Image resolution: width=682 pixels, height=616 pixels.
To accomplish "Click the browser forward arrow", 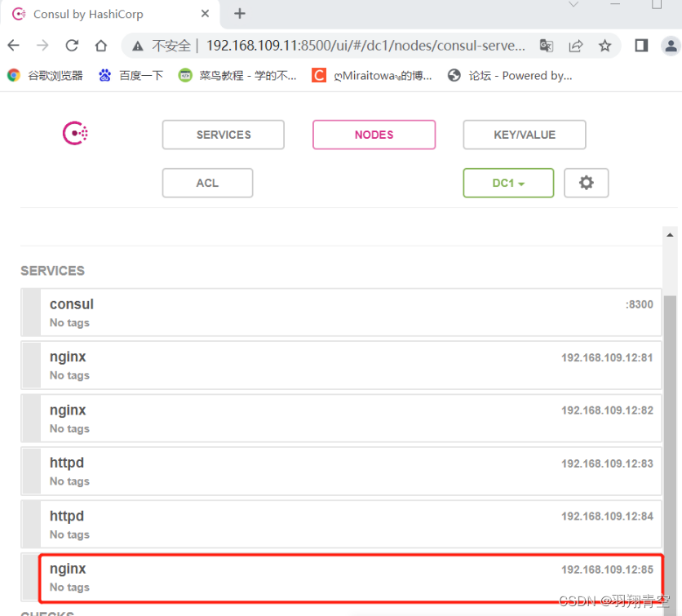I will pyautogui.click(x=42, y=45).
